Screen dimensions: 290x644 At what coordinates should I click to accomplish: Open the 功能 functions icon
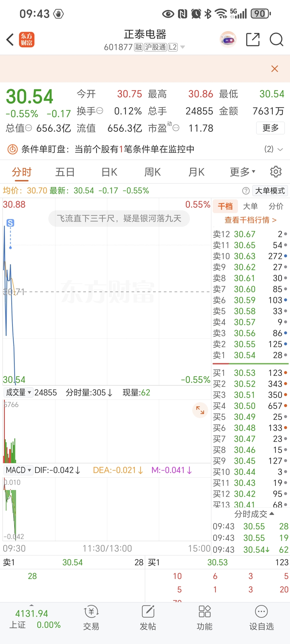pyautogui.click(x=205, y=618)
